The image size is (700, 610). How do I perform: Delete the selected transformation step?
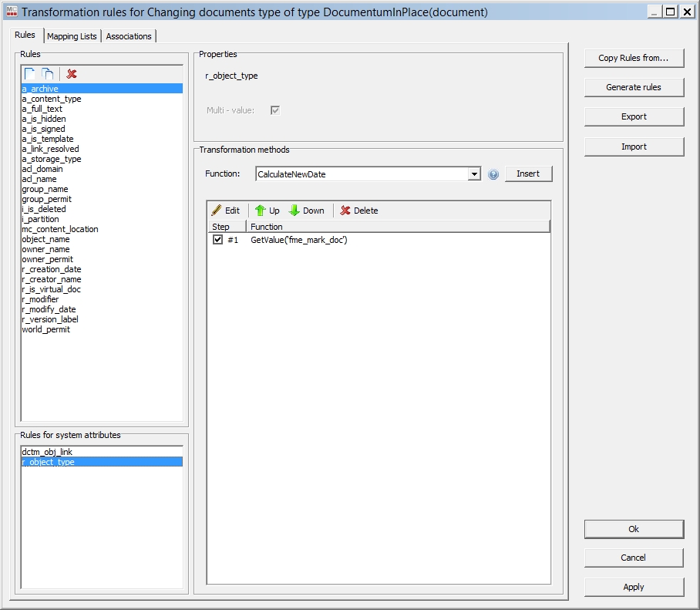[x=358, y=211]
